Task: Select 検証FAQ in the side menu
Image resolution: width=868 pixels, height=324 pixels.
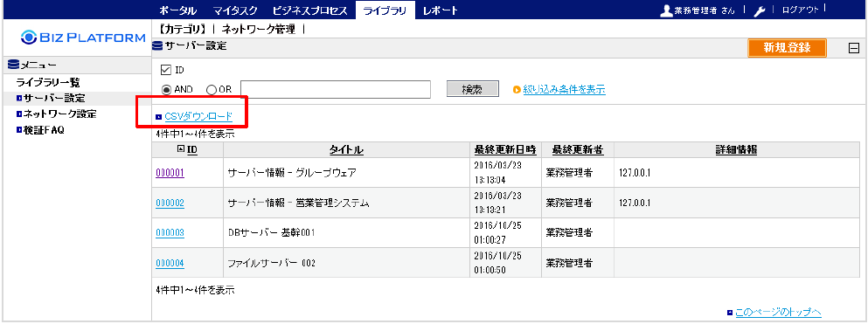Action: [x=45, y=130]
